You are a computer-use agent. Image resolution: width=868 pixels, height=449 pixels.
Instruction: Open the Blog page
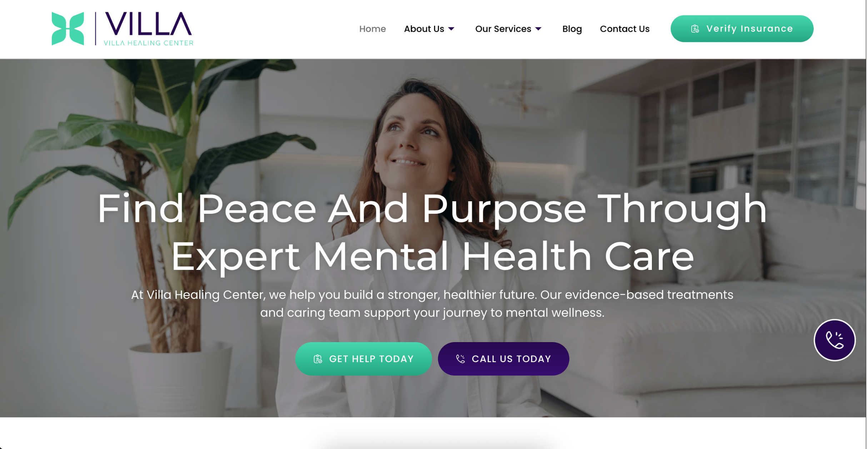pos(572,29)
